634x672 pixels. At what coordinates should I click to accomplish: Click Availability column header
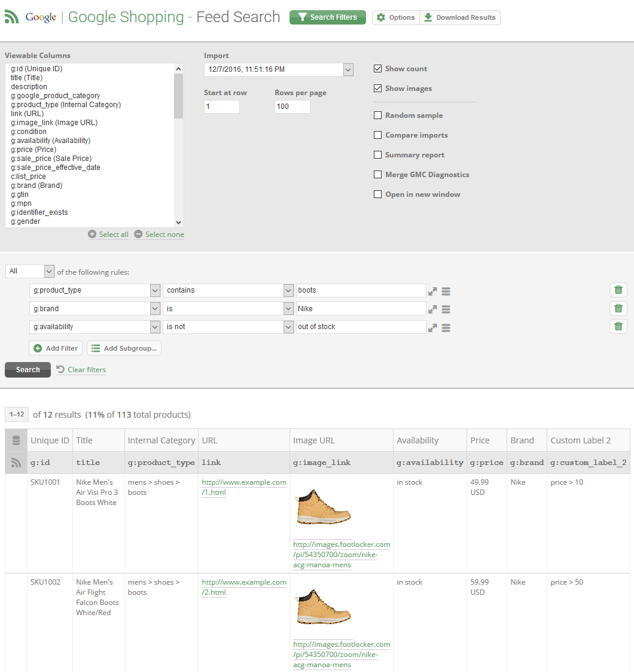click(x=429, y=440)
